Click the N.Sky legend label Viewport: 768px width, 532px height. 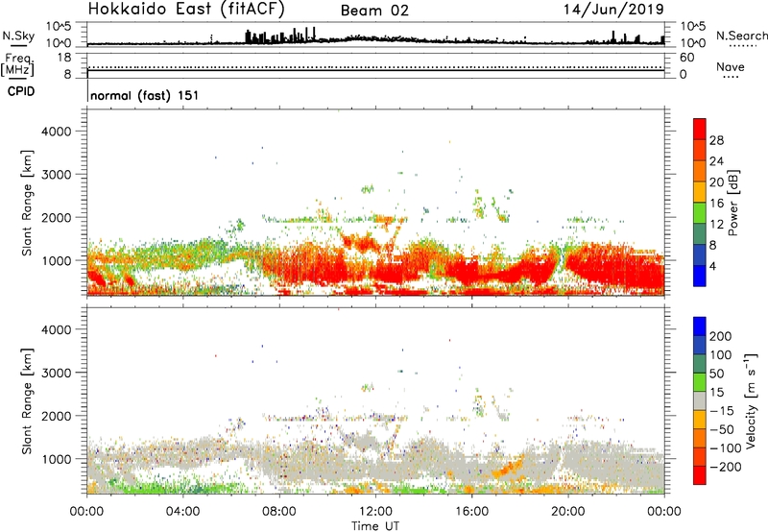(x=18, y=36)
